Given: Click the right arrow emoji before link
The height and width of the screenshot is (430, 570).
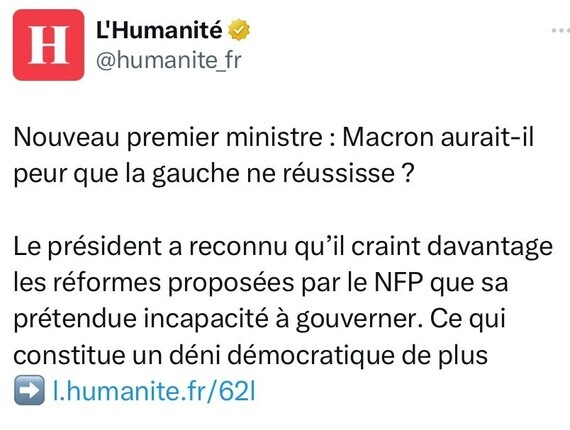Looking at the screenshot, I should [29, 391].
